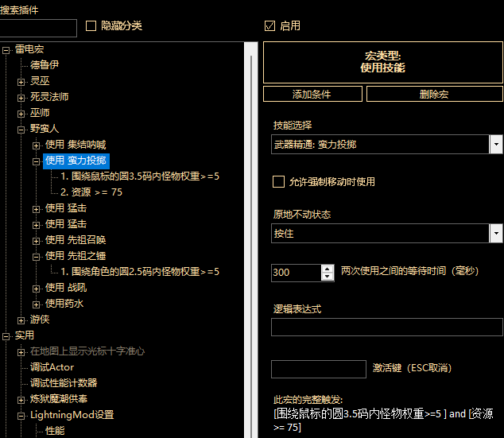The width and height of the screenshot is (504, 438).
Task: Uncheck the 启用 checkbox
Action: 269,25
